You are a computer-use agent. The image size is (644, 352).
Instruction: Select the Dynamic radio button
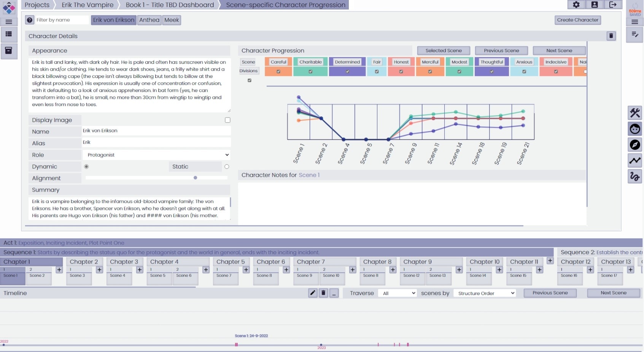coord(86,166)
